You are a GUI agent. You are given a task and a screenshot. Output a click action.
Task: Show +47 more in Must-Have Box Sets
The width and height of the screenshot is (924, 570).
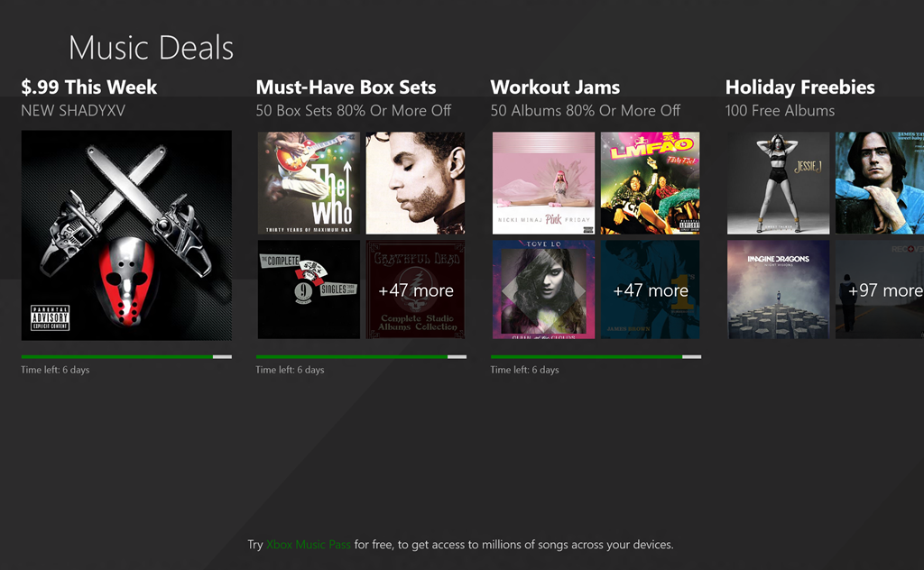(415, 290)
